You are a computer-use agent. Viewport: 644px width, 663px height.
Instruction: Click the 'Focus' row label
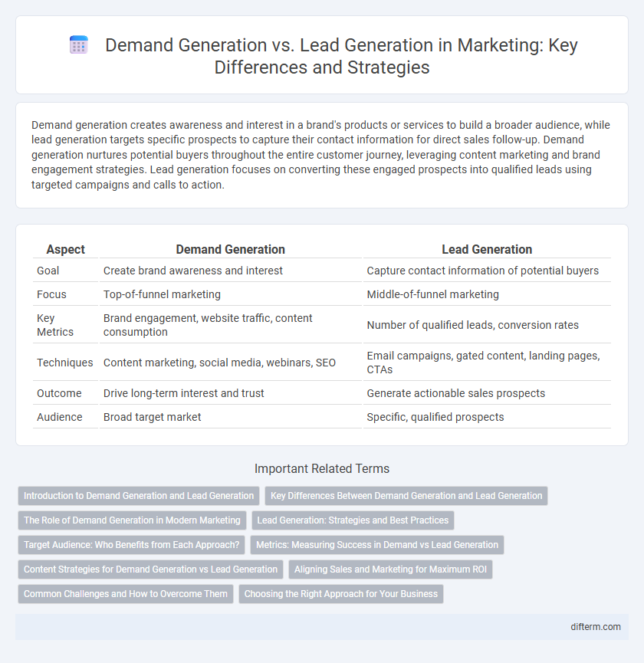(x=51, y=294)
